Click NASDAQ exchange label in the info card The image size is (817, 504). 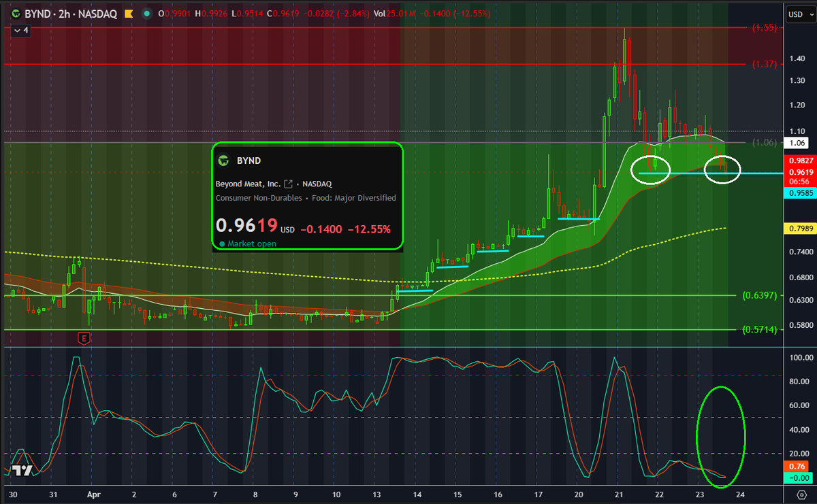click(x=317, y=184)
